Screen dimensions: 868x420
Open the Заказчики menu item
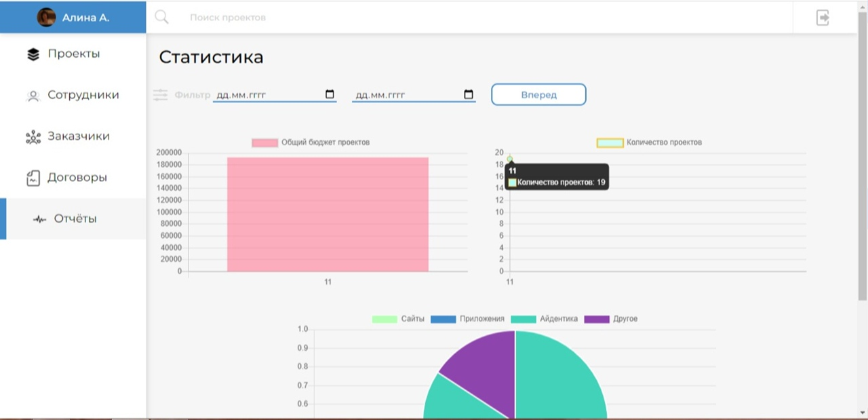(x=73, y=136)
